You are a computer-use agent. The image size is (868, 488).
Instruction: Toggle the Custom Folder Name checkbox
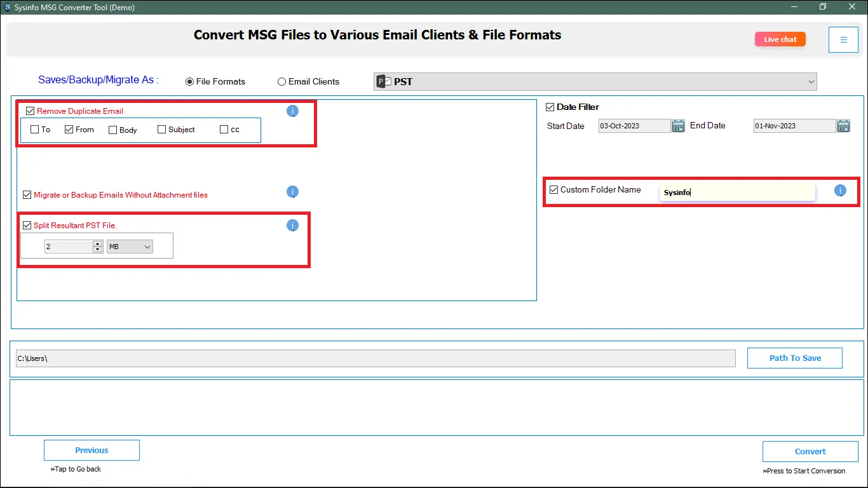pyautogui.click(x=554, y=190)
